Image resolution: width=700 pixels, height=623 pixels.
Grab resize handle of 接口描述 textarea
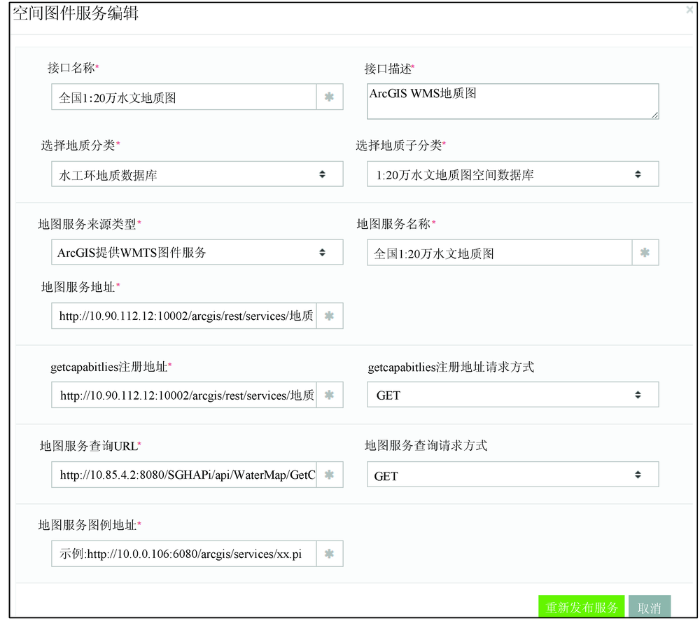[x=654, y=115]
